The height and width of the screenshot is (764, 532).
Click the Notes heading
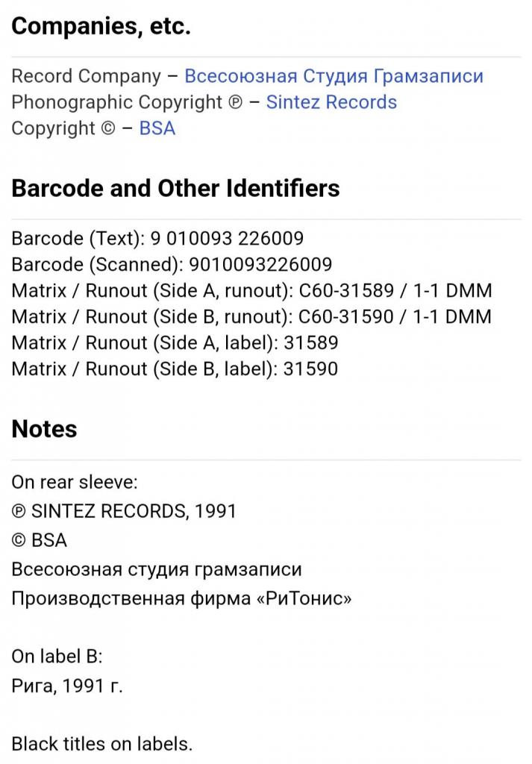44,429
